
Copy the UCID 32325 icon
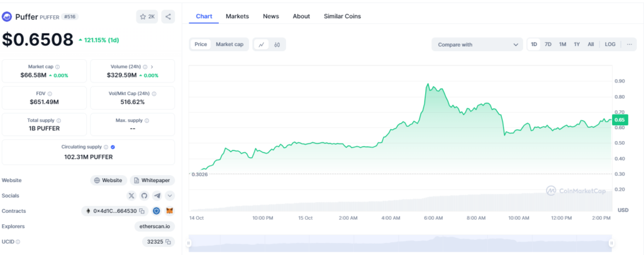[x=169, y=242]
